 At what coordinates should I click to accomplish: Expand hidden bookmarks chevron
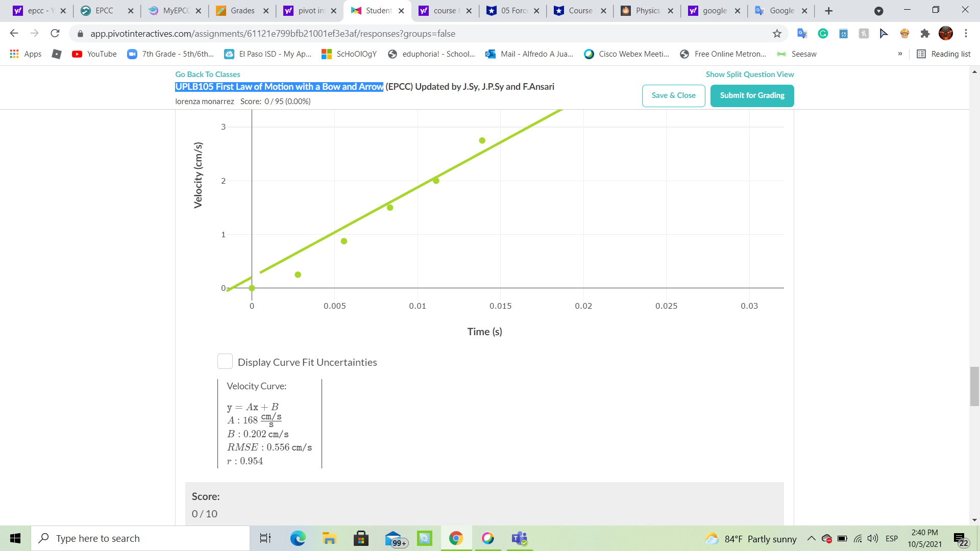[900, 54]
